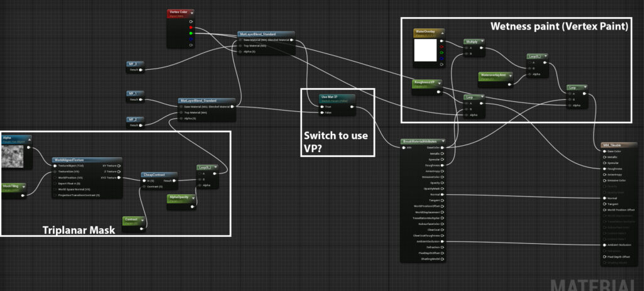The height and width of the screenshot is (291, 644).
Task: Click the XYZ Texture output pin on WorldAlignedTexture
Action: pos(119,178)
